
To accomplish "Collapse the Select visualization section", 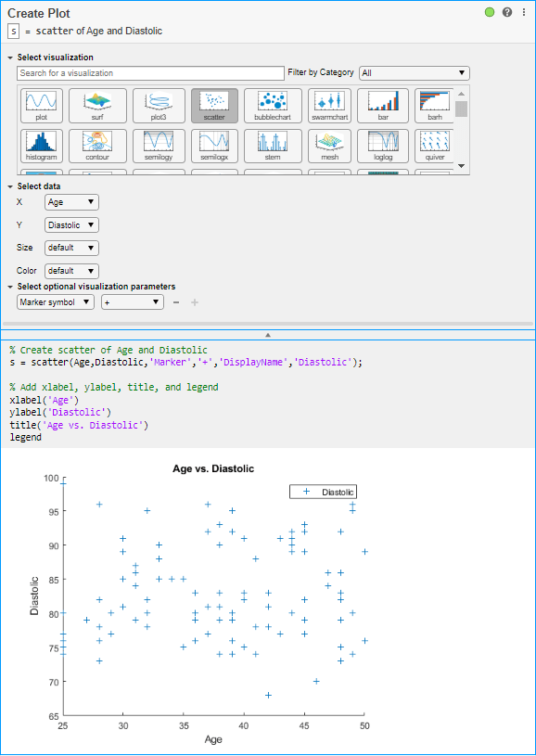I will click(10, 58).
